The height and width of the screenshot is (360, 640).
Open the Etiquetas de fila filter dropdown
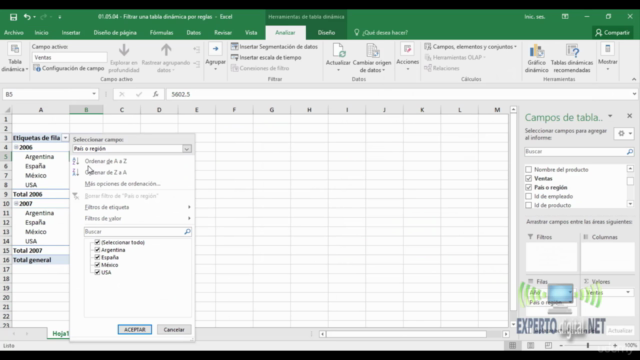pos(65,138)
